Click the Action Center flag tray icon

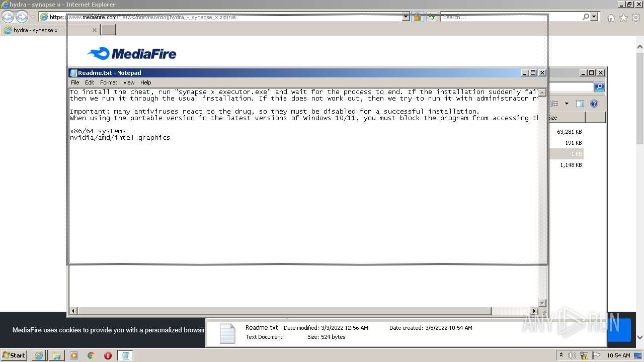tap(596, 355)
